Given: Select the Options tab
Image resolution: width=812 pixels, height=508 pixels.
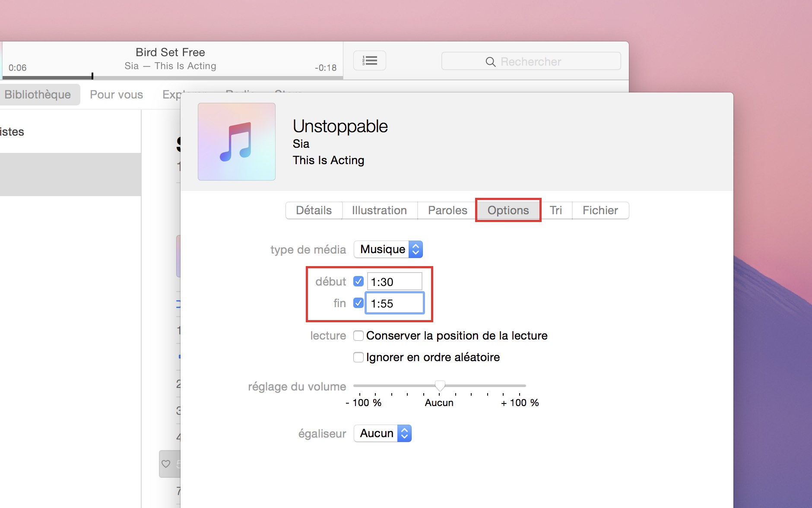Looking at the screenshot, I should [x=508, y=210].
